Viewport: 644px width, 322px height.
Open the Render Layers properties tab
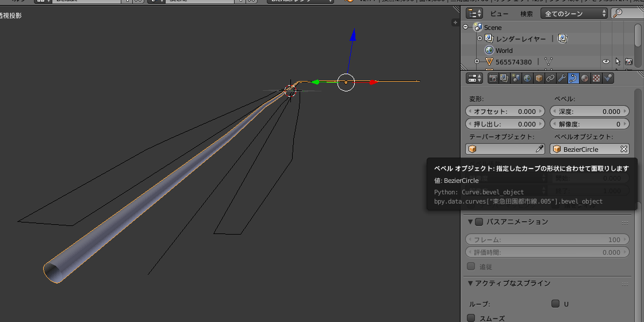point(504,78)
